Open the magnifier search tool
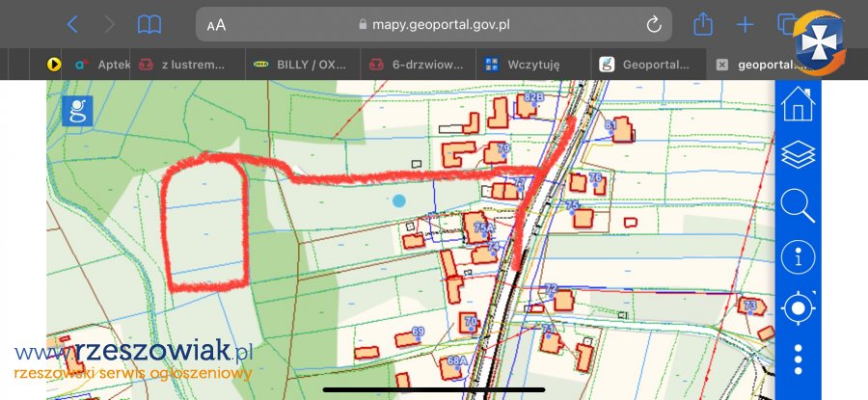The width and height of the screenshot is (868, 400). pyautogui.click(x=799, y=205)
